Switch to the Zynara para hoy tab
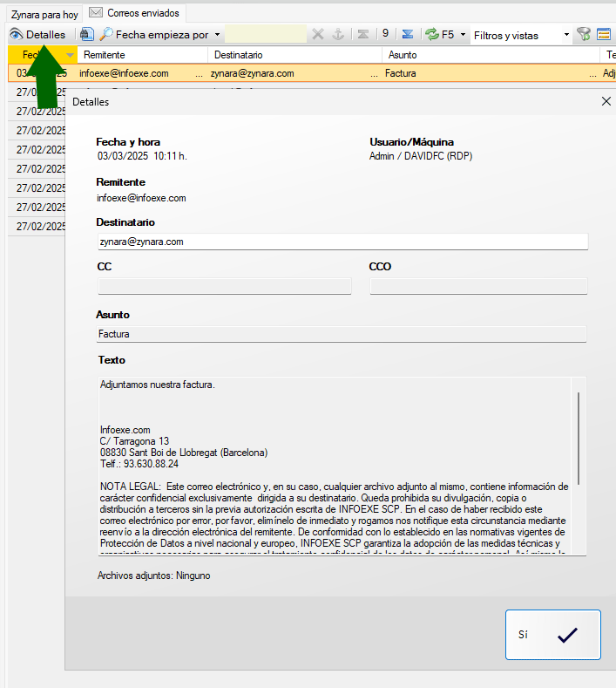 click(x=44, y=14)
